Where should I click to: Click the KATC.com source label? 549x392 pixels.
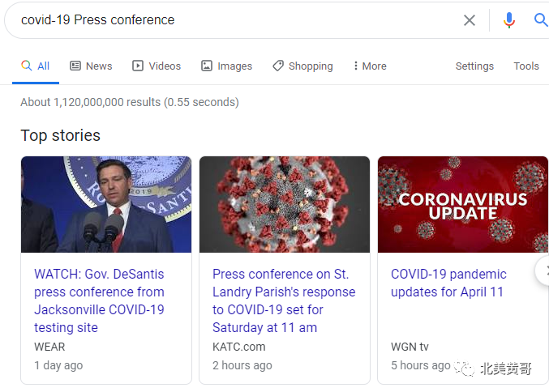pyautogui.click(x=238, y=347)
